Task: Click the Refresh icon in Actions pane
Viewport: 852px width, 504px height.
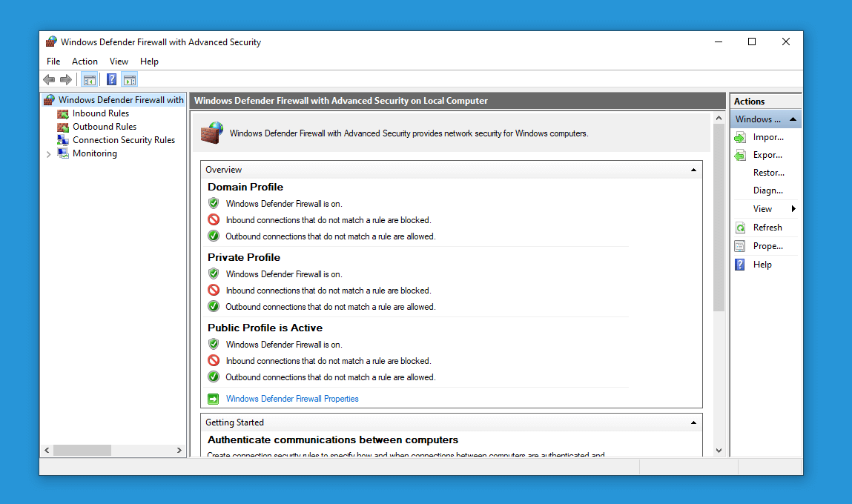Action: (x=740, y=228)
